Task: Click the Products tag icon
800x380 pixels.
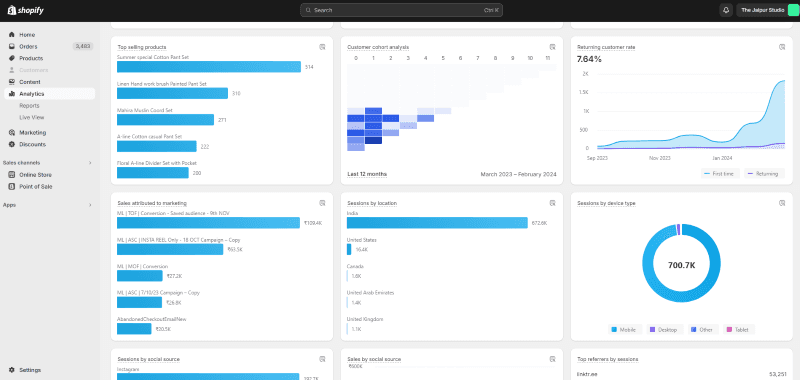Action: (12, 58)
